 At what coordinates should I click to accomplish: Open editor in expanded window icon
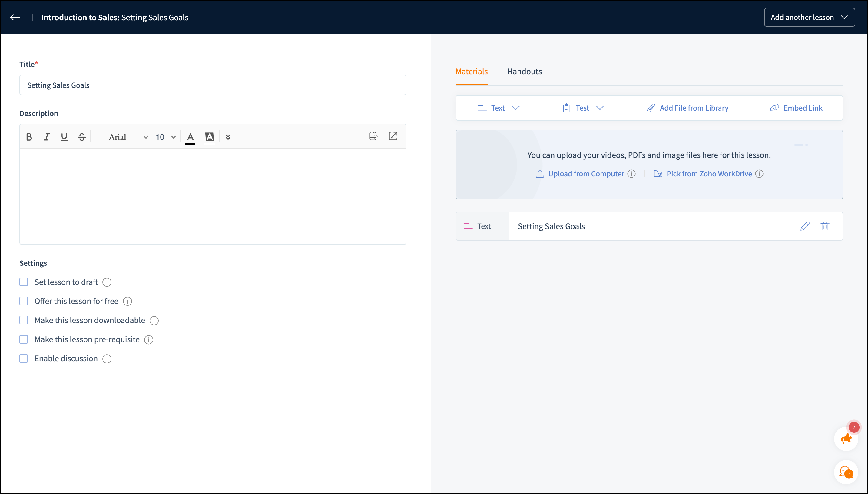click(x=393, y=136)
